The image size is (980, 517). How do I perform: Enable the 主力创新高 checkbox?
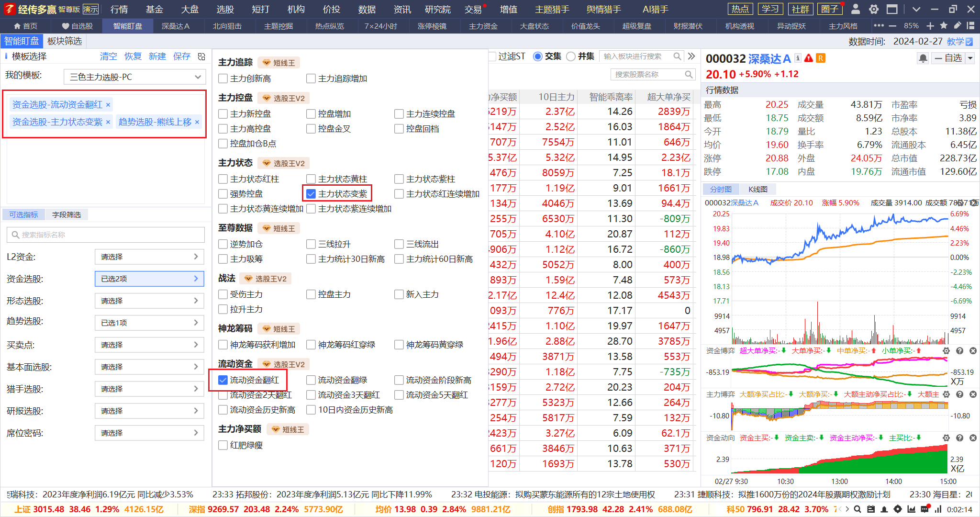tap(223, 79)
